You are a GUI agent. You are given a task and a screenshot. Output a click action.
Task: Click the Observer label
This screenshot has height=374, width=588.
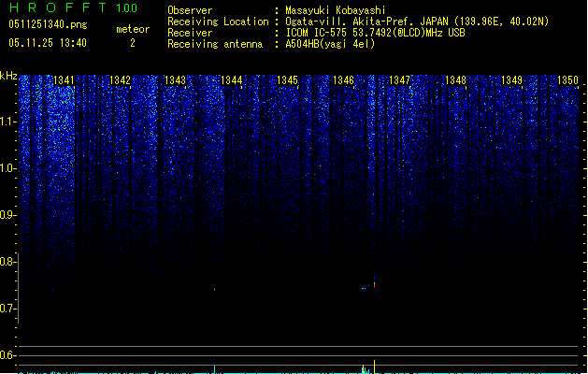point(190,10)
